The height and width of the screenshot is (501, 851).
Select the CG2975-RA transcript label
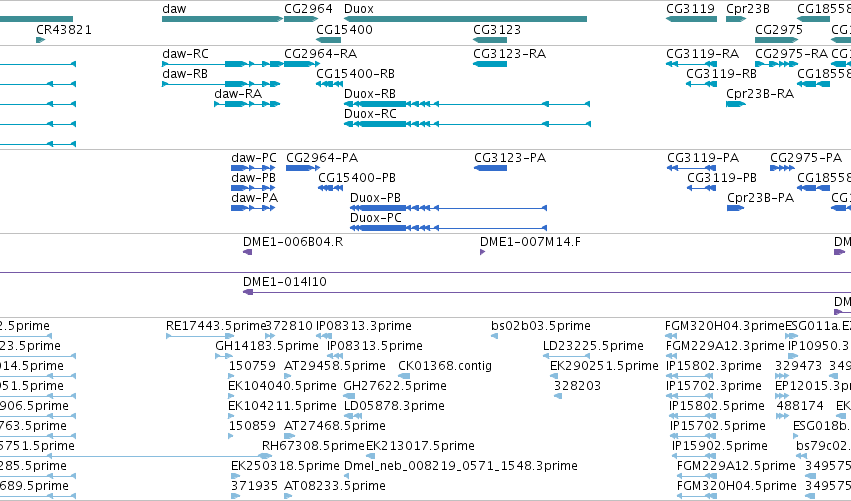point(791,54)
